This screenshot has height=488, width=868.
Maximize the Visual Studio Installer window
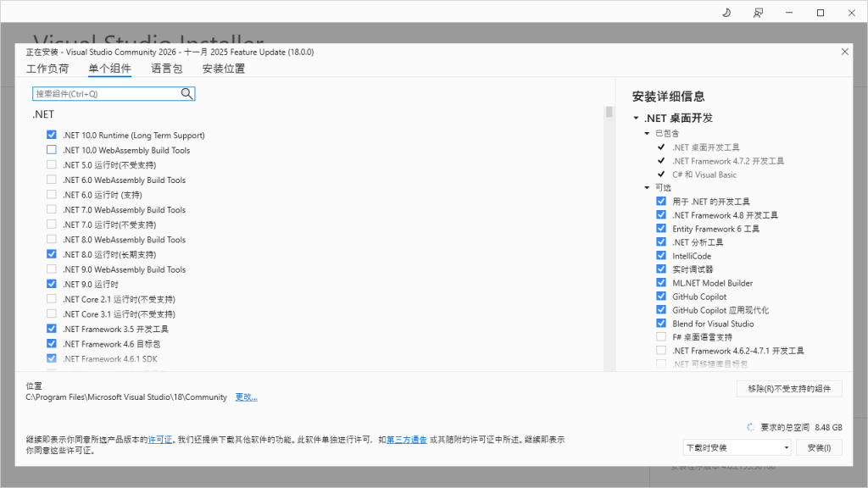tap(821, 13)
